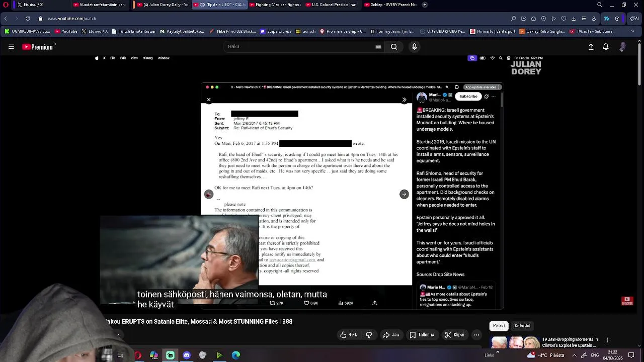Viewport: 644px width, 362px height.
Task: Open the 19 Jaw-Dropping Moments video thumbnail
Action: pos(515,342)
